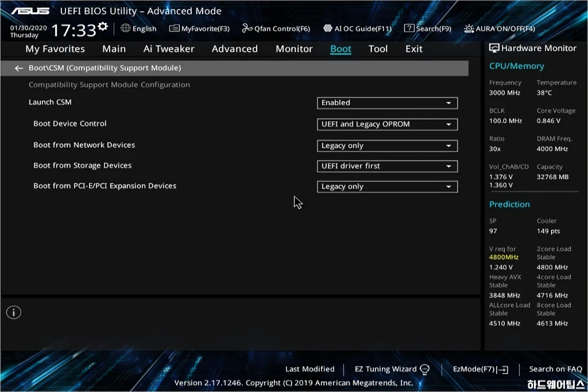The height and width of the screenshot is (392, 588).
Task: Click the EZ Tuning Wizard bulb icon
Action: click(x=424, y=370)
